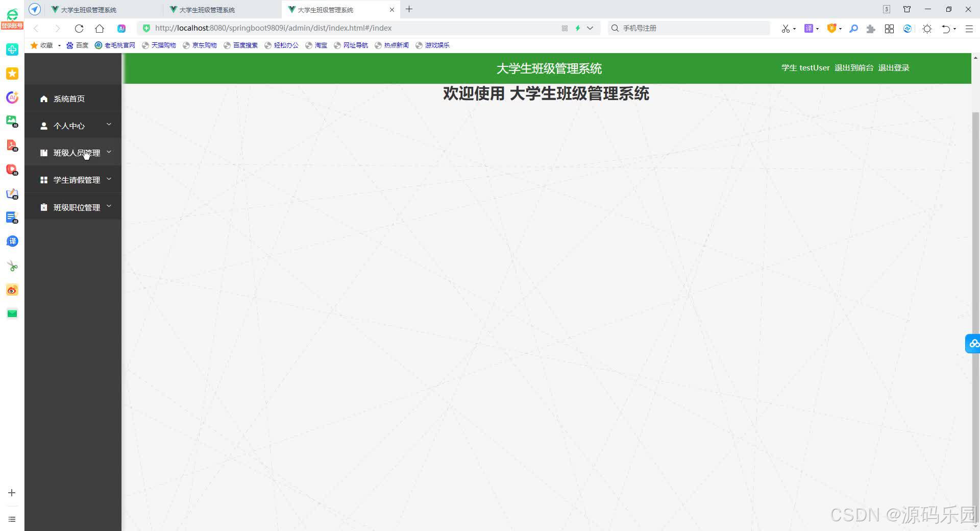Select the translate icon in browser toolbar
Viewport: 980px width, 531px height.
point(809,28)
